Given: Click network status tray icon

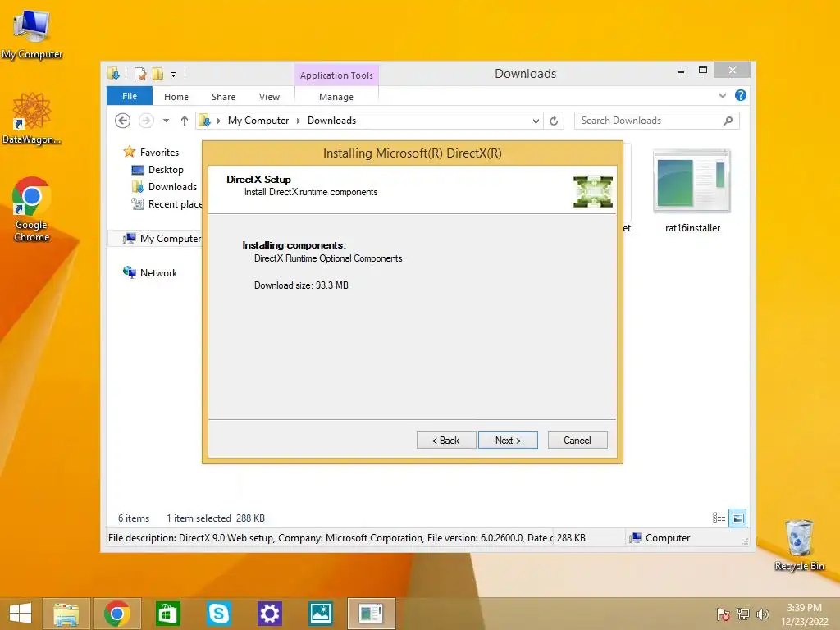Looking at the screenshot, I should pos(743,614).
